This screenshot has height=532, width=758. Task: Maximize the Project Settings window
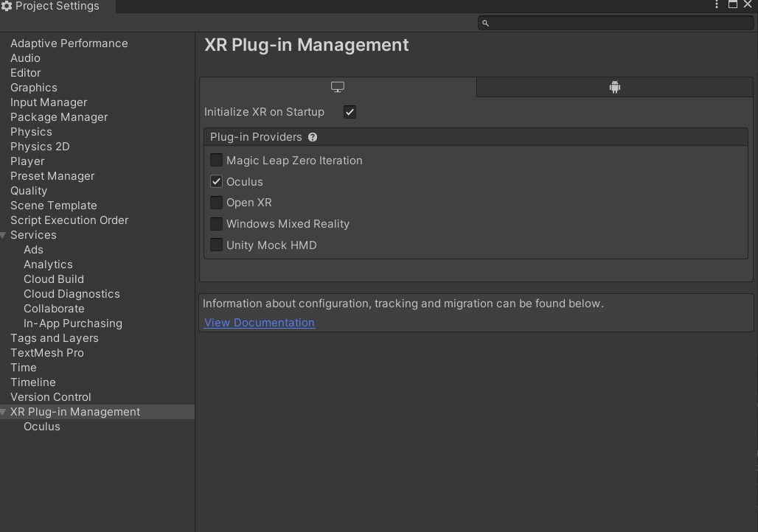tap(733, 4)
